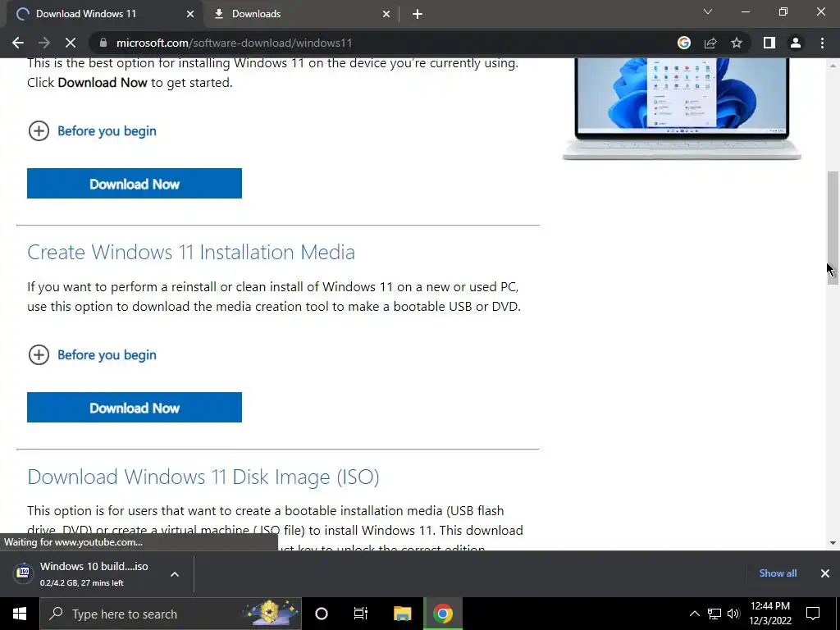This screenshot has width=840, height=630.
Task: Open Chrome three-dot menu
Action: (x=822, y=43)
